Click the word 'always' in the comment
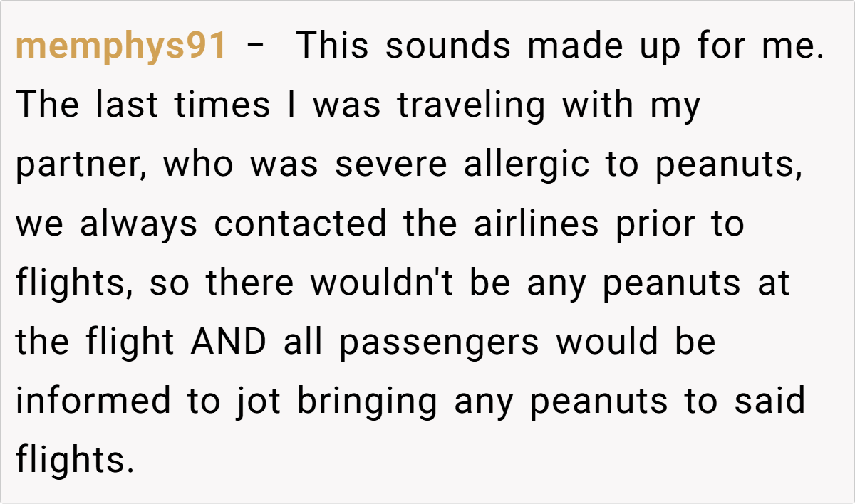The image size is (855, 504). click(138, 224)
